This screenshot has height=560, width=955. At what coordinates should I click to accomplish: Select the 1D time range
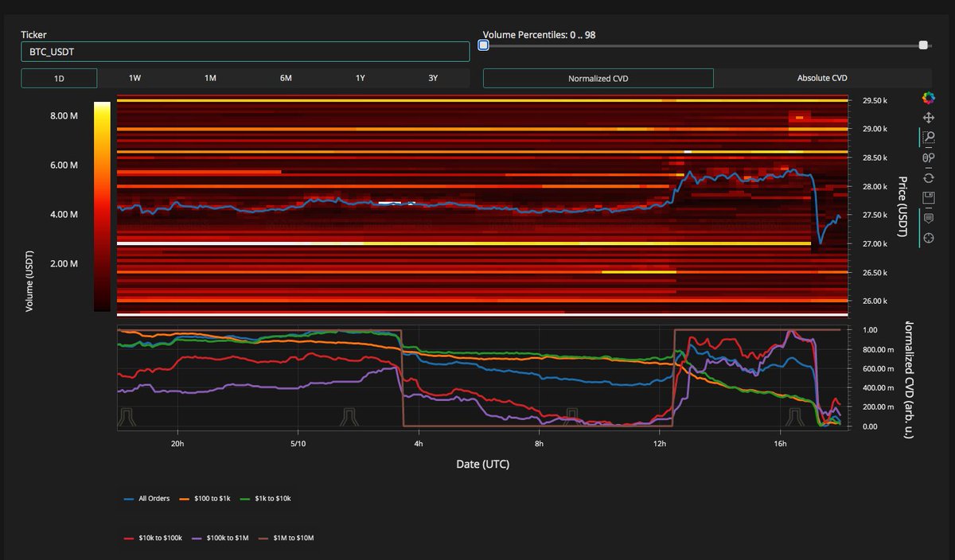[59, 78]
